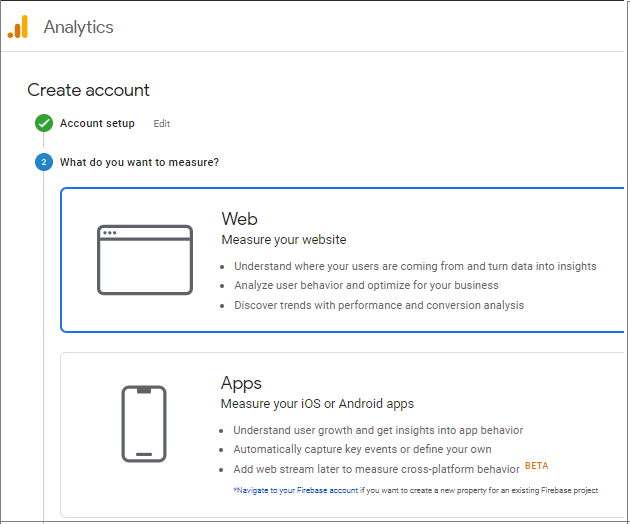Click the Analytics title text
630x524 pixels.
coord(79,27)
